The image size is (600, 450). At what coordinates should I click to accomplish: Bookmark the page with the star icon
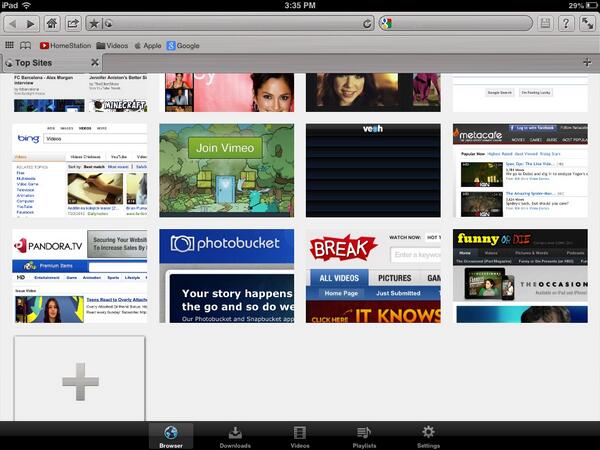[94, 24]
